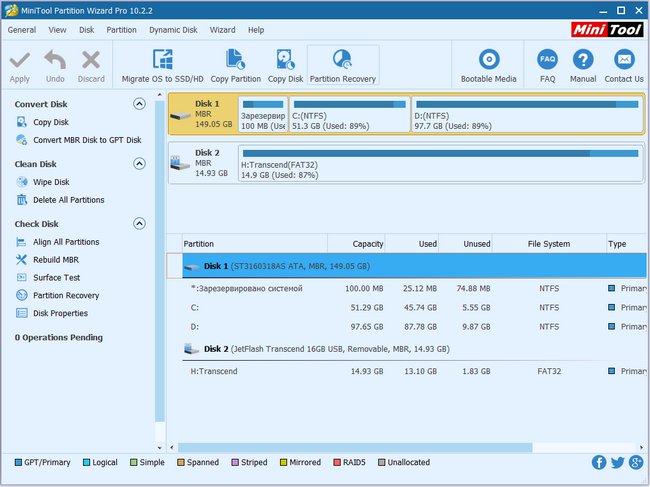The height and width of the screenshot is (487, 650).
Task: Open the Partition menu
Action: [x=121, y=30]
